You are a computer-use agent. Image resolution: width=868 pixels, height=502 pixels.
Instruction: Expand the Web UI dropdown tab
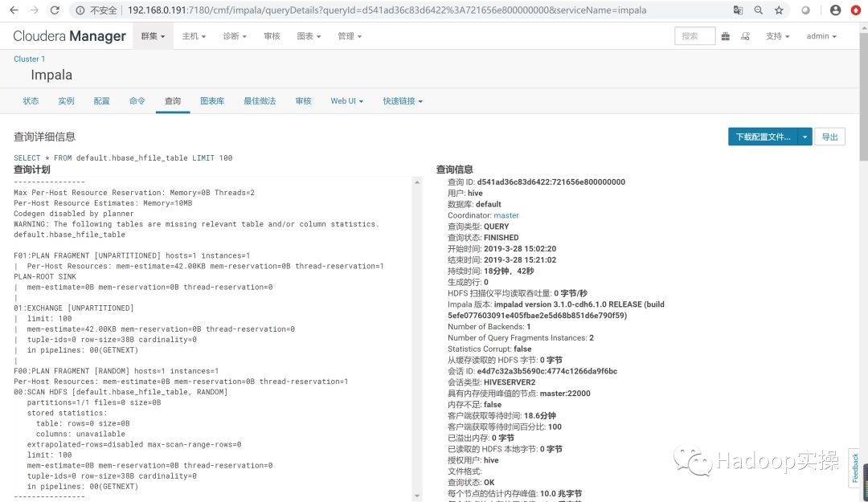tap(347, 100)
